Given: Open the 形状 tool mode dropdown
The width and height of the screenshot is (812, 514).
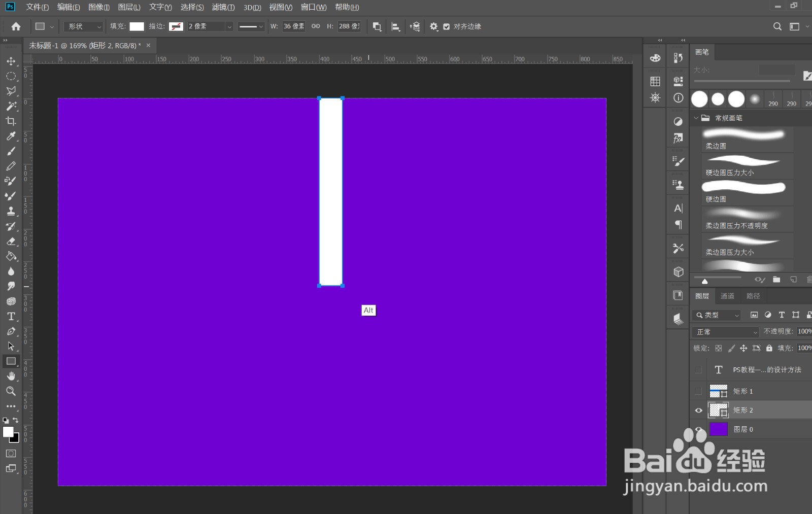Looking at the screenshot, I should pyautogui.click(x=84, y=26).
